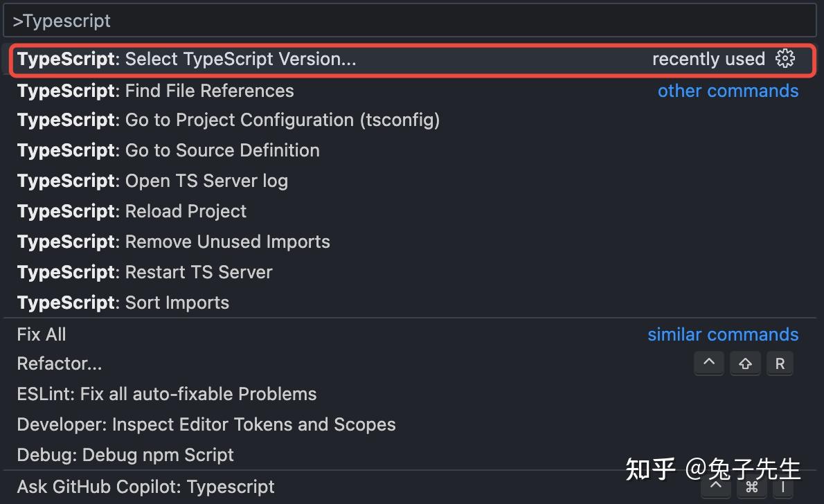Click the Control key icon beside Refactor
Screen dimensions: 824x504
pyautogui.click(x=708, y=363)
